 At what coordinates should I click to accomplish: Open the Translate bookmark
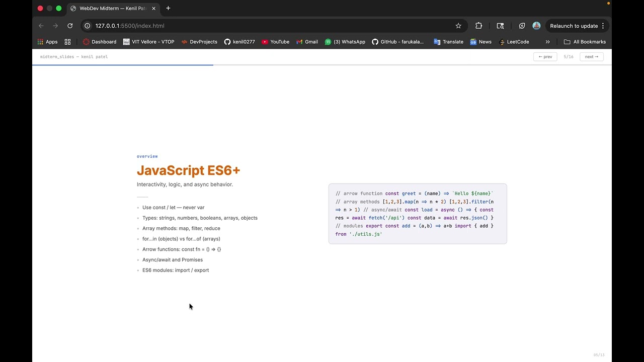tap(448, 42)
